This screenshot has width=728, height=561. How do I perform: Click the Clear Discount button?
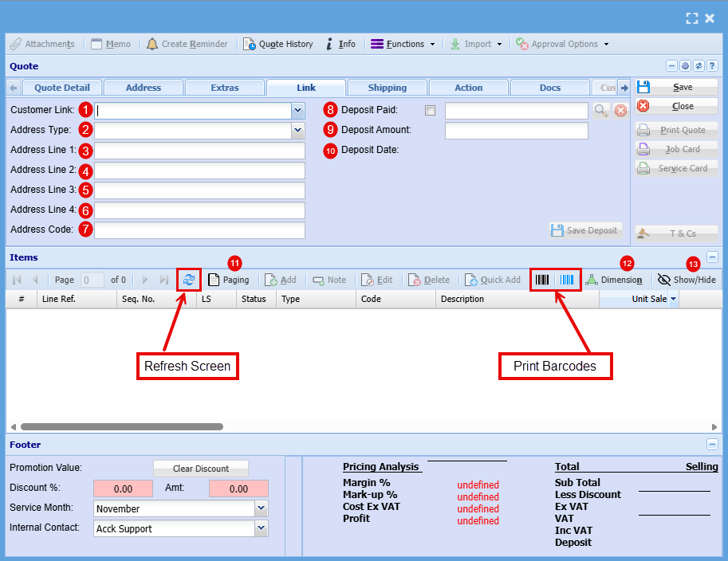[x=201, y=469]
